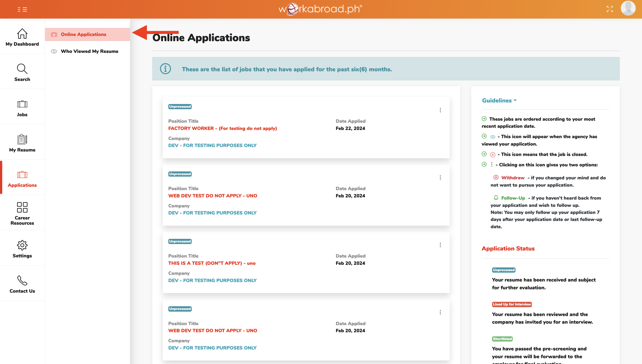The width and height of the screenshot is (642, 364).
Task: Click the hamburger menu toggle icon
Action: pyautogui.click(x=22, y=9)
